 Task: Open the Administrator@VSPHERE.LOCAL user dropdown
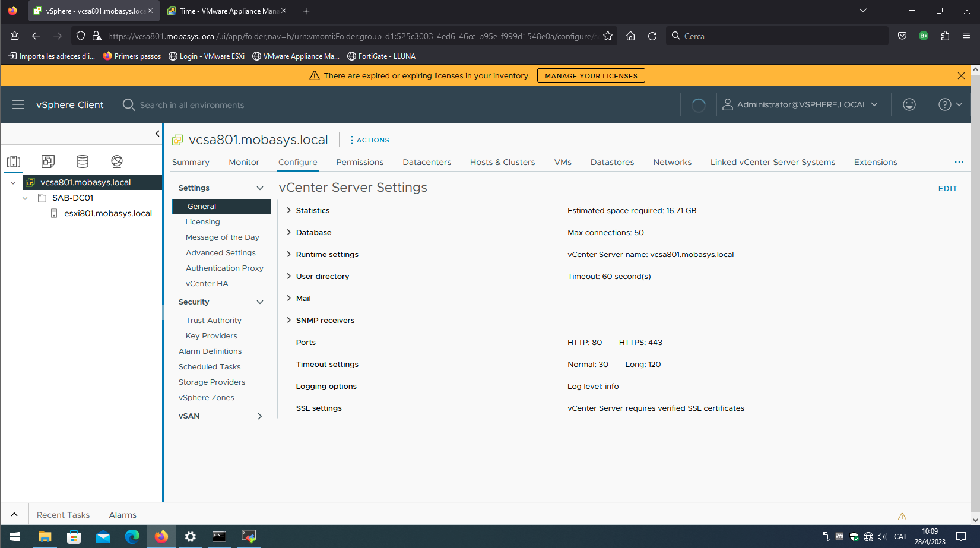(x=800, y=104)
